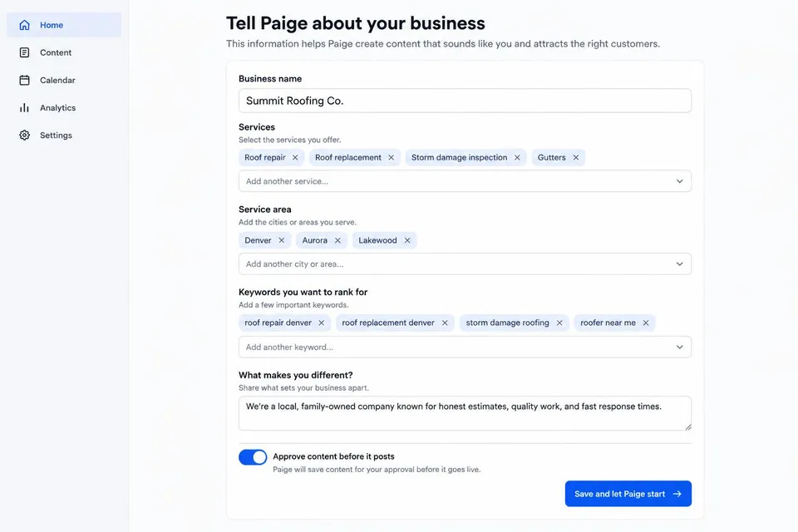Click the Add another service field
Viewport: 798px width, 532px height.
pyautogui.click(x=465, y=181)
